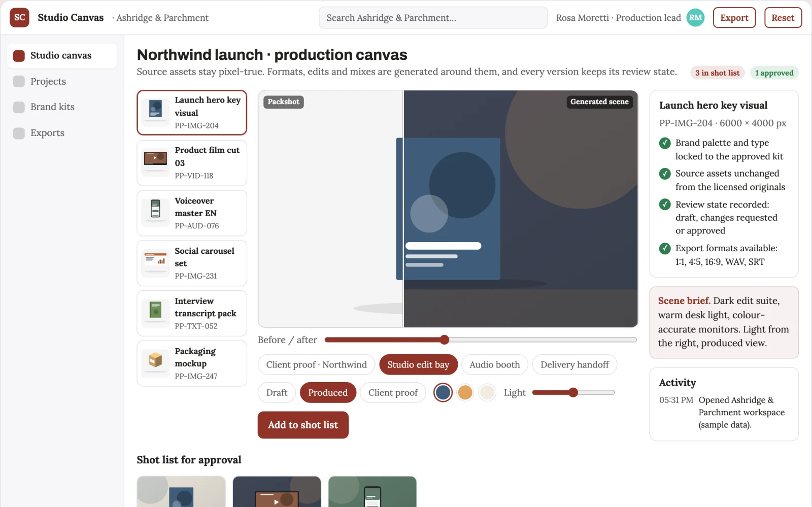The width and height of the screenshot is (812, 507).
Task: Click the Reset button
Action: click(x=783, y=18)
